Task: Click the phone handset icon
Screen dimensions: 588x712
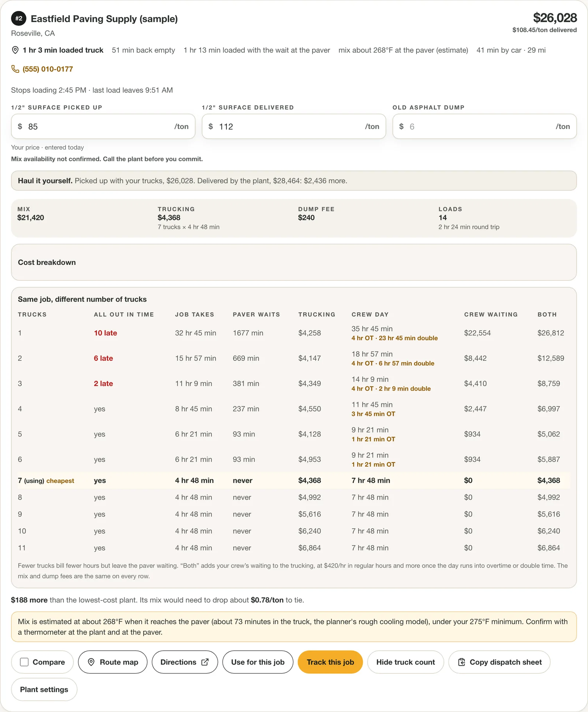Action: click(x=15, y=69)
